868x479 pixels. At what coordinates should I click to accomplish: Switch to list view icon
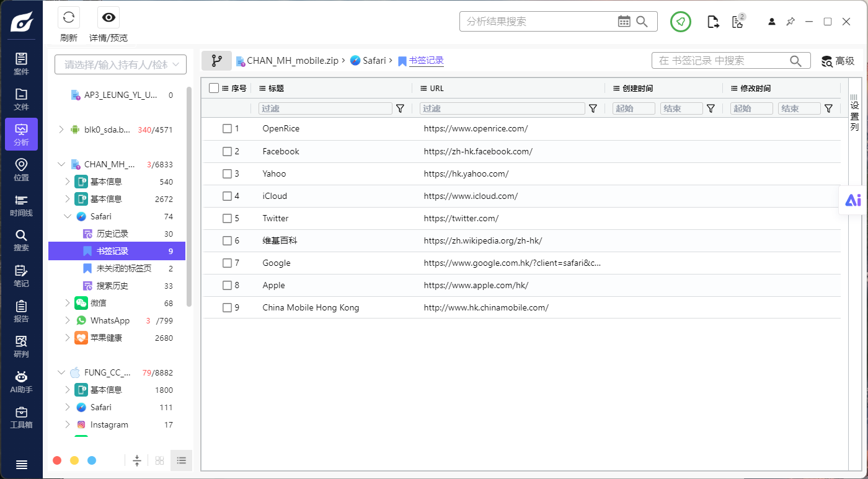[182, 460]
